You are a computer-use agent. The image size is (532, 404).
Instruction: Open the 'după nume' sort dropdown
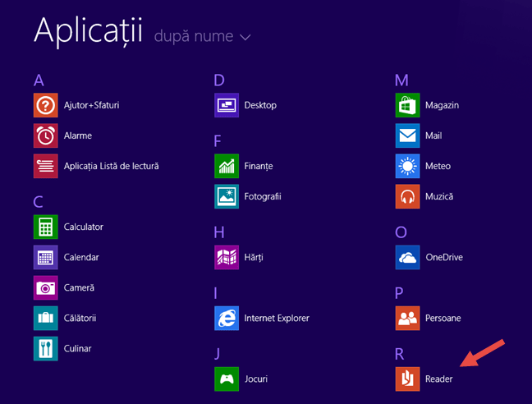202,36
